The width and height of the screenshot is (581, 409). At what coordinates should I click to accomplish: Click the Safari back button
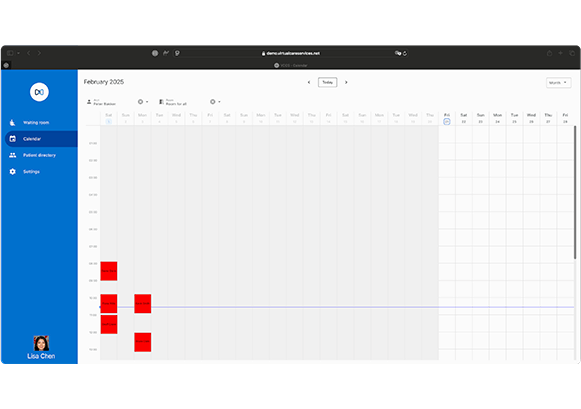(29, 53)
